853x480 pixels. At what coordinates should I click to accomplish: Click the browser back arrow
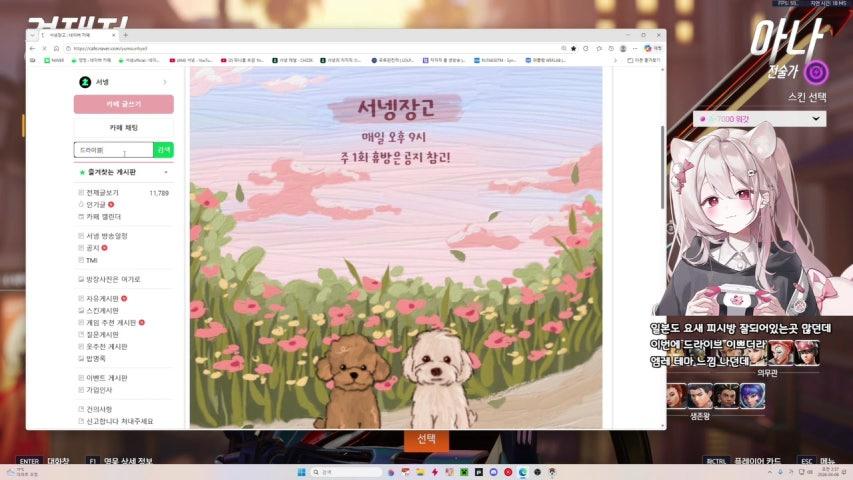click(x=32, y=48)
